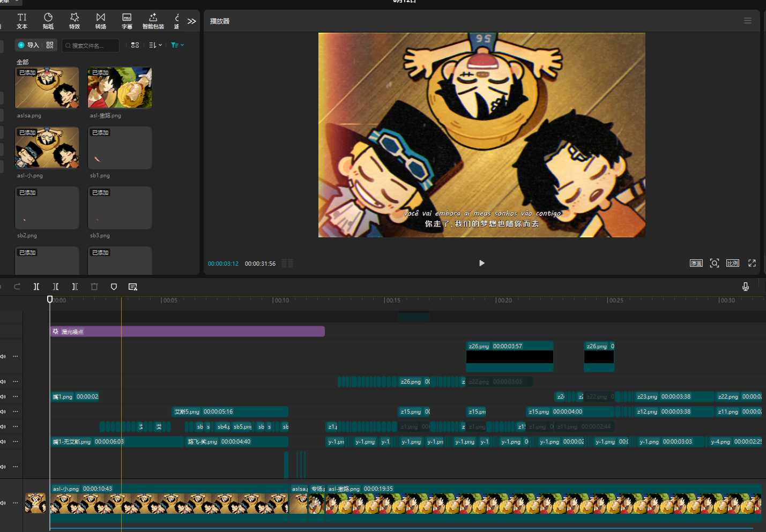This screenshot has width=766, height=532.
Task: Select the asl-小.png main track clip
Action: [x=169, y=503]
